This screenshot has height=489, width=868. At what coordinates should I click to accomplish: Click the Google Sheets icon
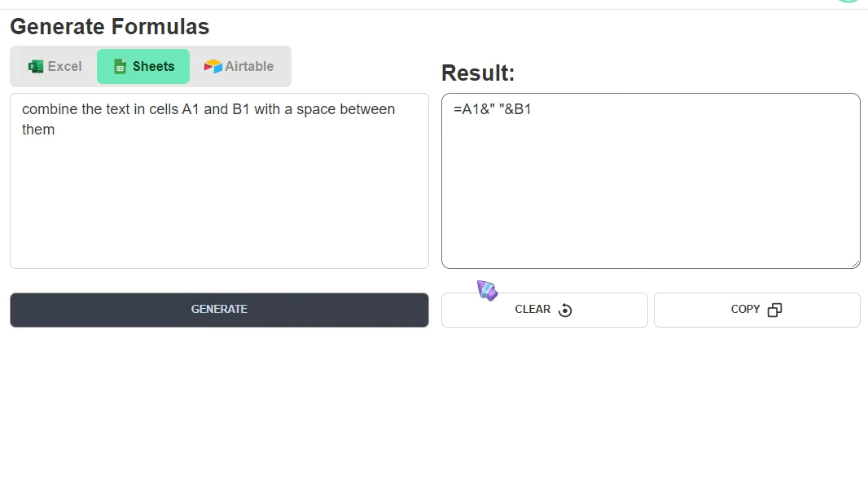tap(120, 67)
